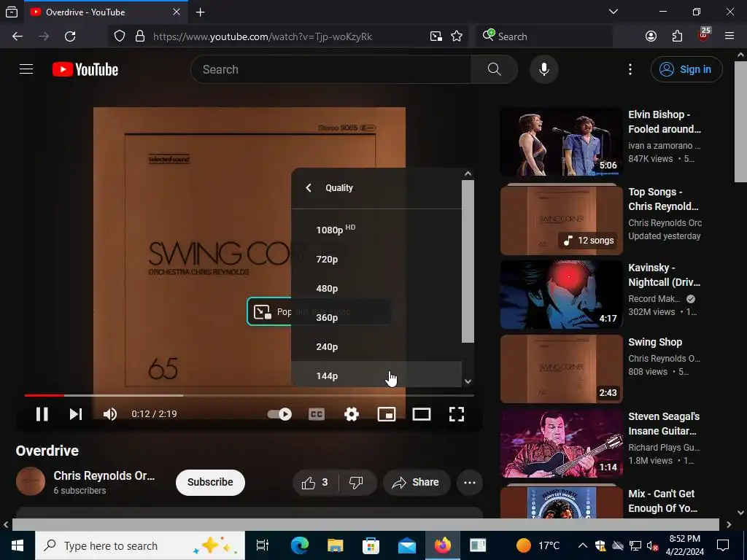Open more actions ellipsis beside Share
The image size is (747, 560).
(x=469, y=483)
